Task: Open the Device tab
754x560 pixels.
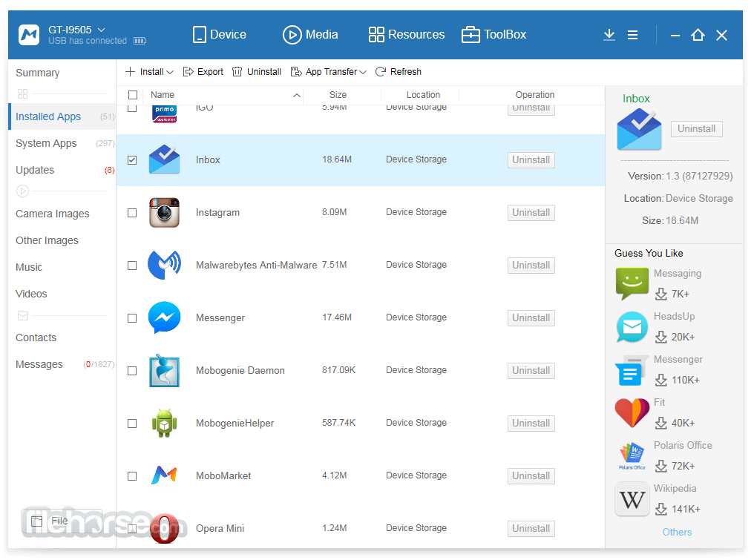Action: point(219,35)
